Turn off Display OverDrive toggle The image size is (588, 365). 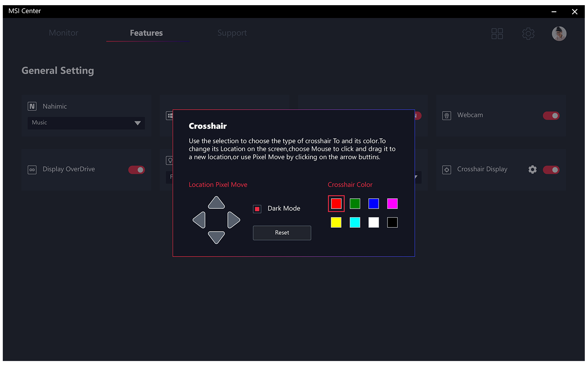coord(136,170)
